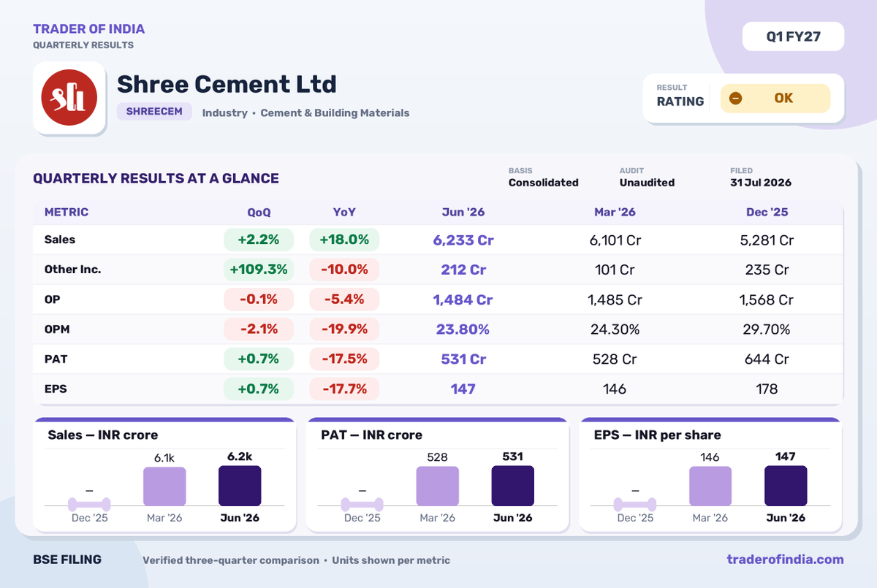Image resolution: width=877 pixels, height=588 pixels.
Task: Click Sales chart Jun '26 dark bar
Action: point(240,486)
